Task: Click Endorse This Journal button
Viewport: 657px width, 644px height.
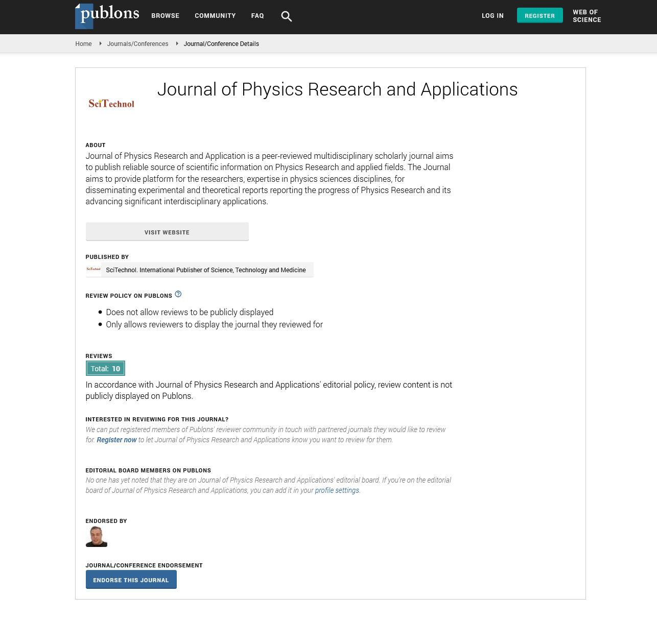Action: coord(131,580)
